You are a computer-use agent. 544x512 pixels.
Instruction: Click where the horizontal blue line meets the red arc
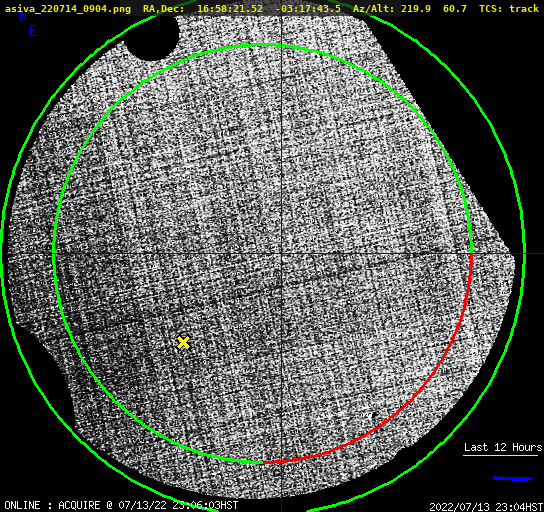pyautogui.click(x=471, y=254)
